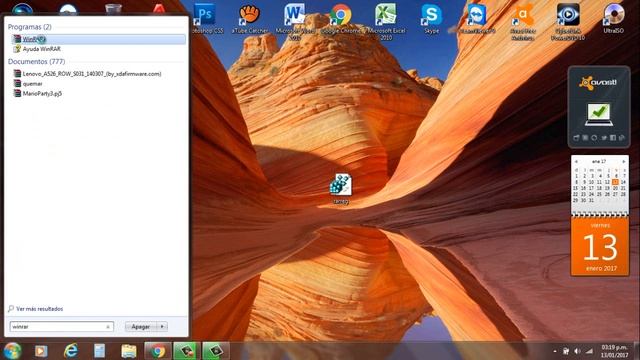Select day 31 in calendar gadget
The height and width of the screenshot is (360, 640).
(x=591, y=200)
